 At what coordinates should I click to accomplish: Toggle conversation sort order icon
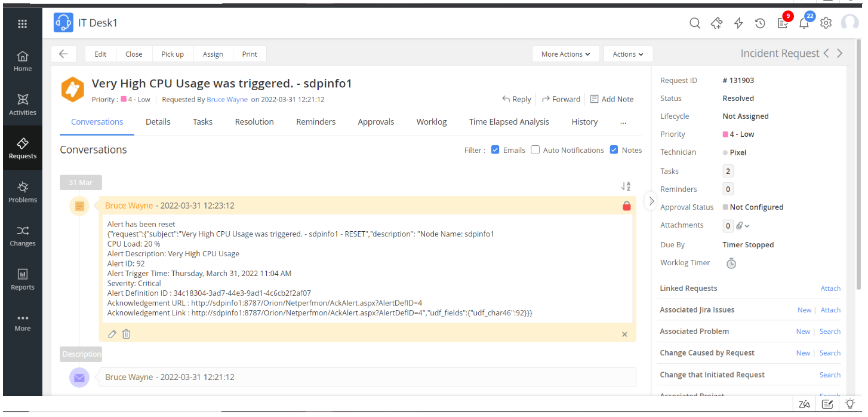pyautogui.click(x=626, y=186)
